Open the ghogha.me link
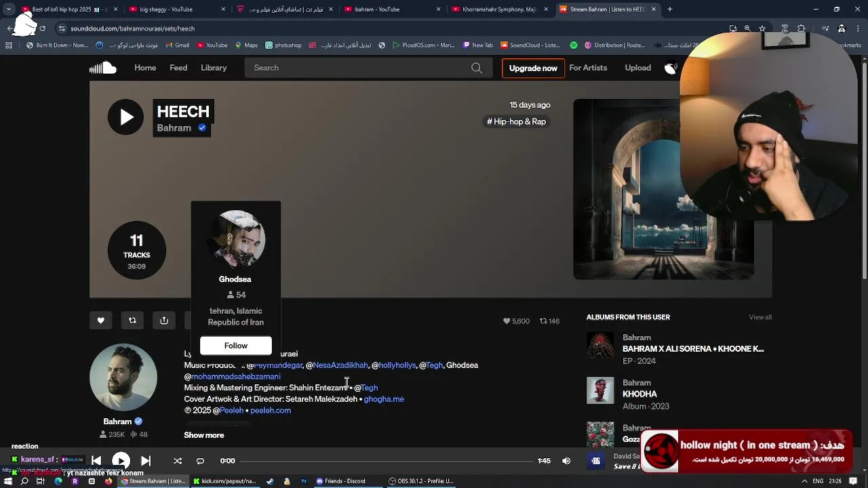This screenshot has height=488, width=868. 384,399
